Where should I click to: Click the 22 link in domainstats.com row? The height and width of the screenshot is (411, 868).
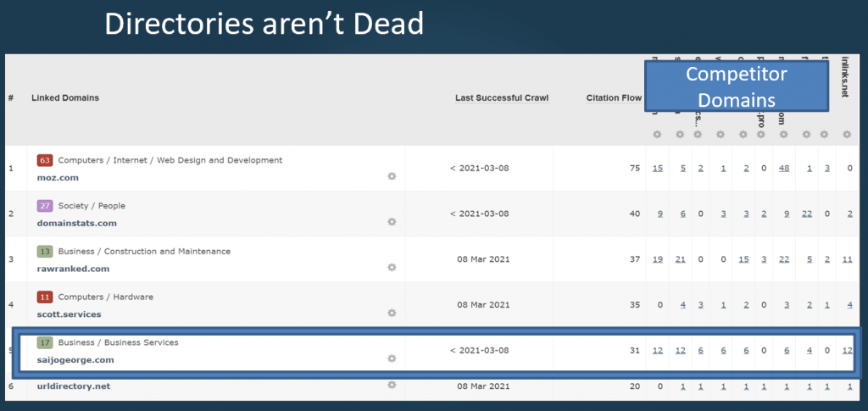coord(807,214)
